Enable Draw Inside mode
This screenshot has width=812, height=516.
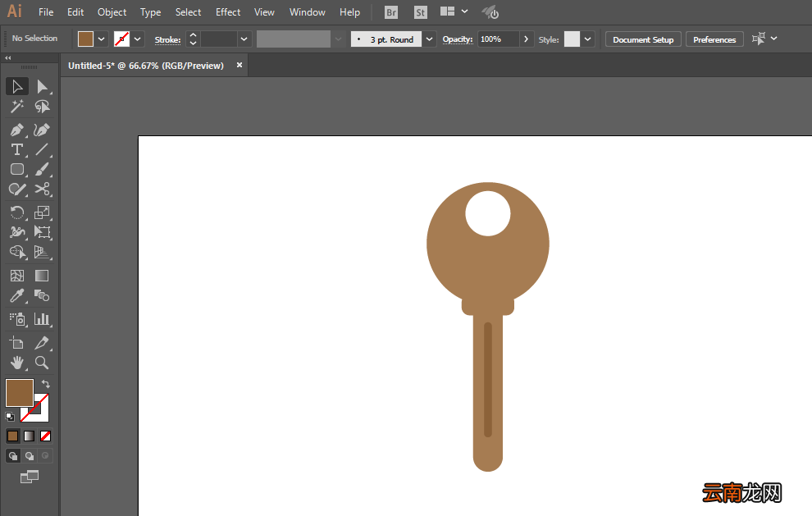coord(45,456)
